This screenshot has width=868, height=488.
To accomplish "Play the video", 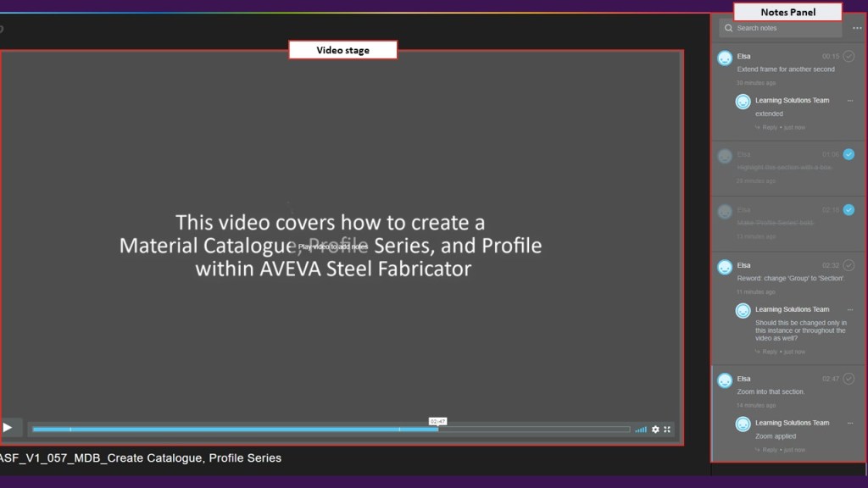I will click(8, 428).
